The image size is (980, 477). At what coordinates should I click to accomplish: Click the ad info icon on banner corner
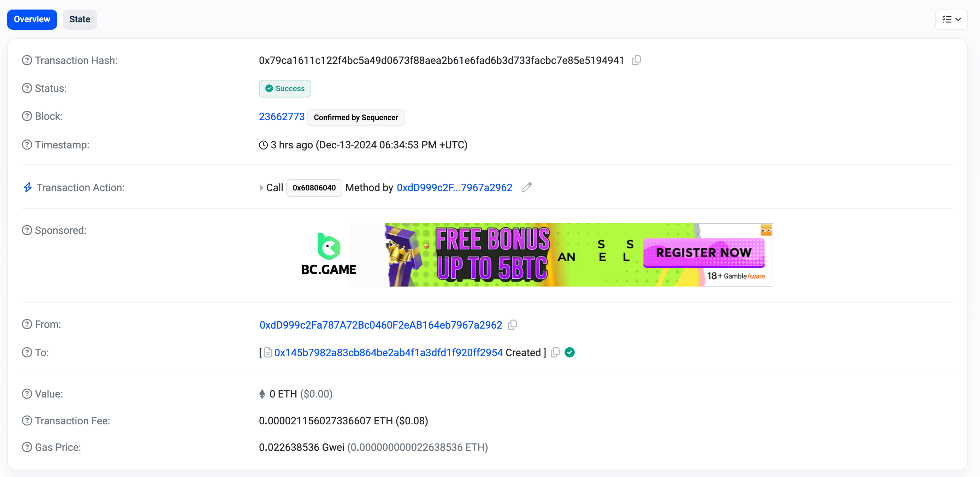766,230
